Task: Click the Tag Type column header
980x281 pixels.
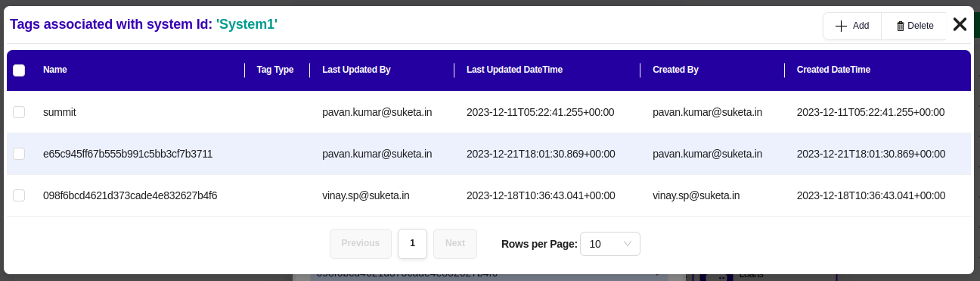Action: point(275,70)
